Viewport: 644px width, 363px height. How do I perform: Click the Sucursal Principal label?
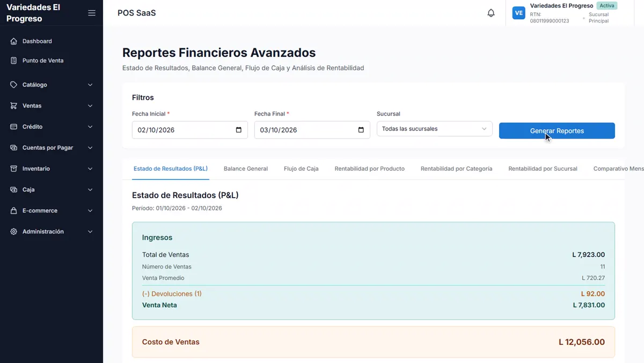(x=599, y=18)
